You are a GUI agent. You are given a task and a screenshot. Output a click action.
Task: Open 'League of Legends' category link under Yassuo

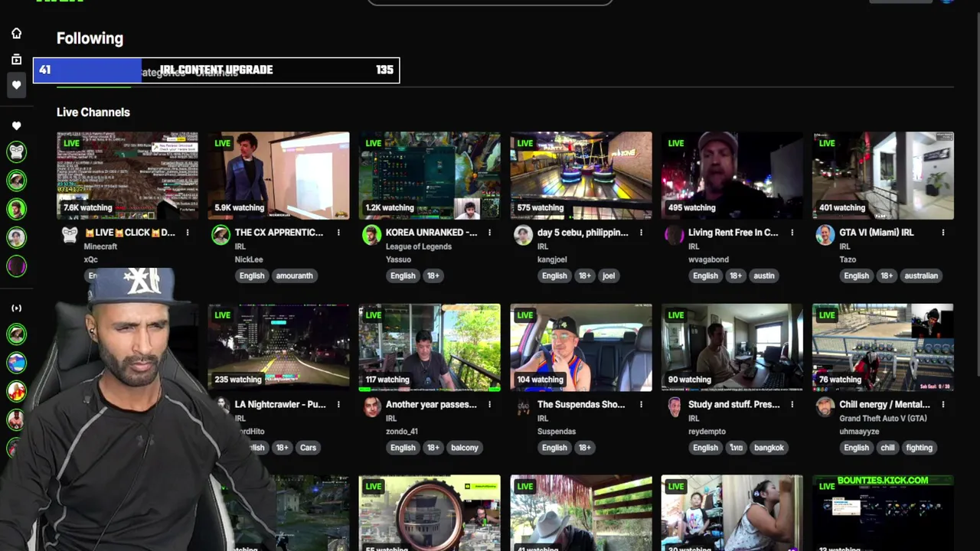tap(418, 247)
